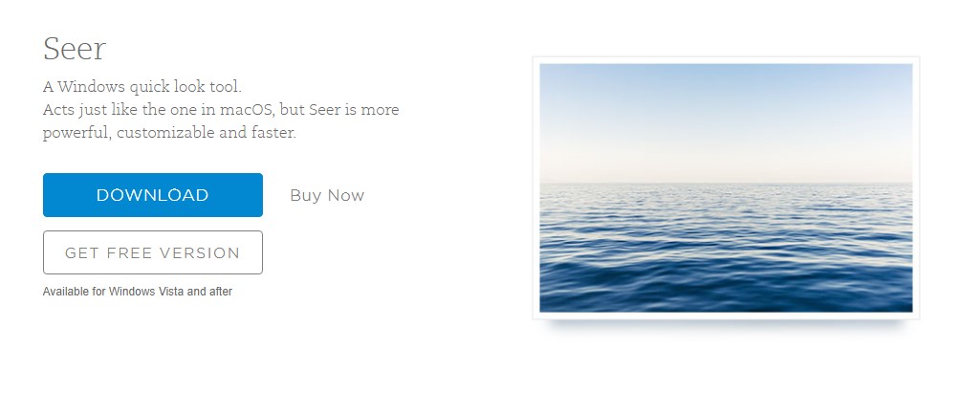Open the ocean preview image
Screen dimensions: 980x393
(x=726, y=187)
